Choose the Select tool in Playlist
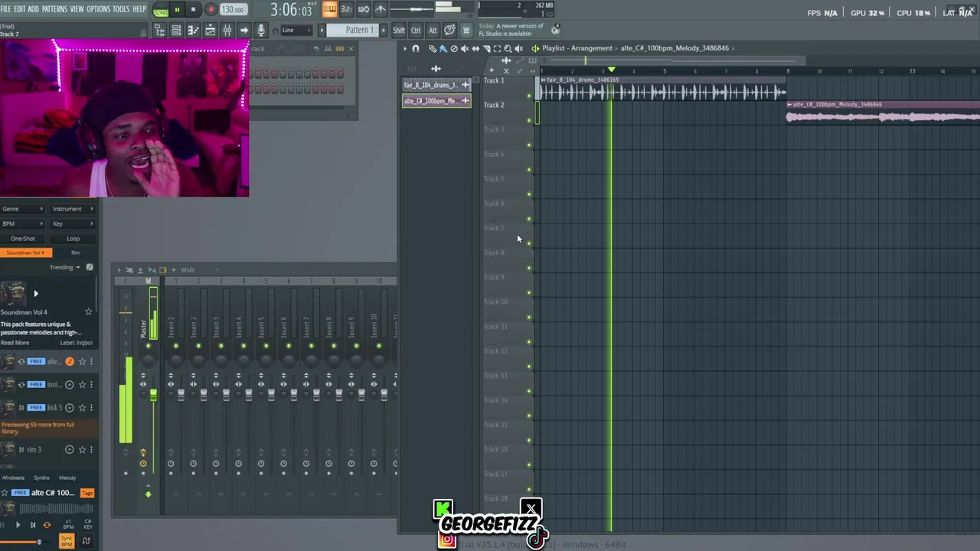 (x=496, y=48)
